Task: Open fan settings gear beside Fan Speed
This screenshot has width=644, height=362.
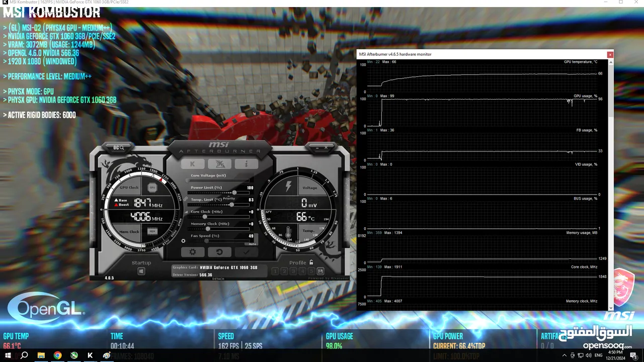Action: tap(183, 241)
